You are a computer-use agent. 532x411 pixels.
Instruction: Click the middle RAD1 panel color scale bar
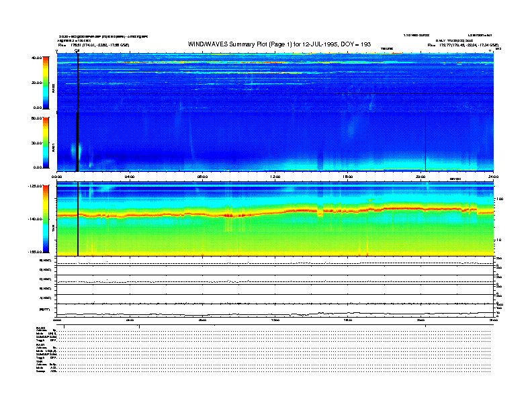(46, 142)
